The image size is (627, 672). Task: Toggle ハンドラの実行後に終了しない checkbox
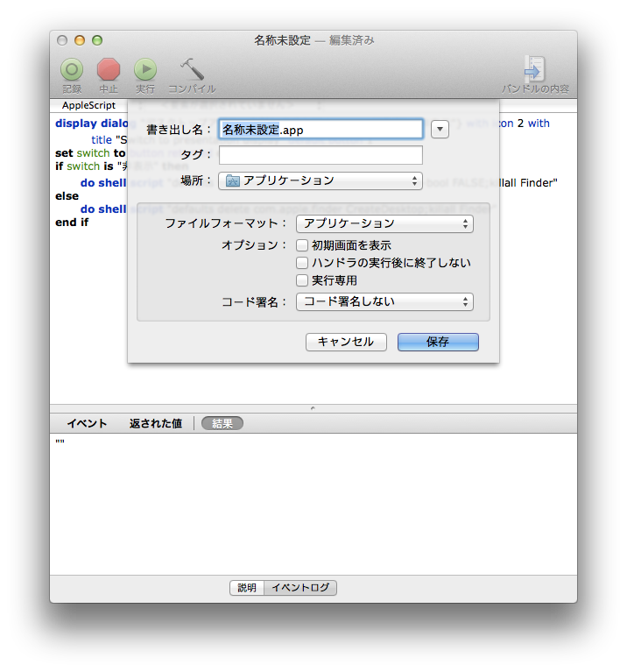pyautogui.click(x=302, y=263)
